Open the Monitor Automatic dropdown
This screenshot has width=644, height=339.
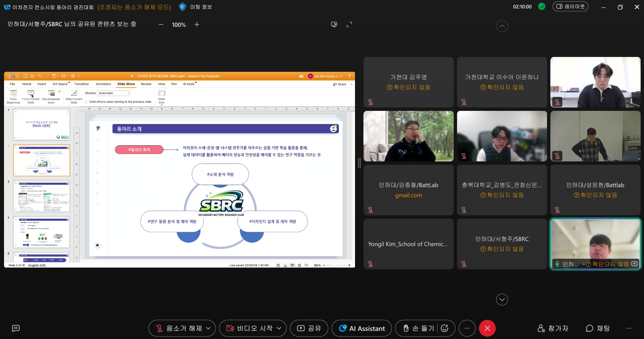point(114,93)
